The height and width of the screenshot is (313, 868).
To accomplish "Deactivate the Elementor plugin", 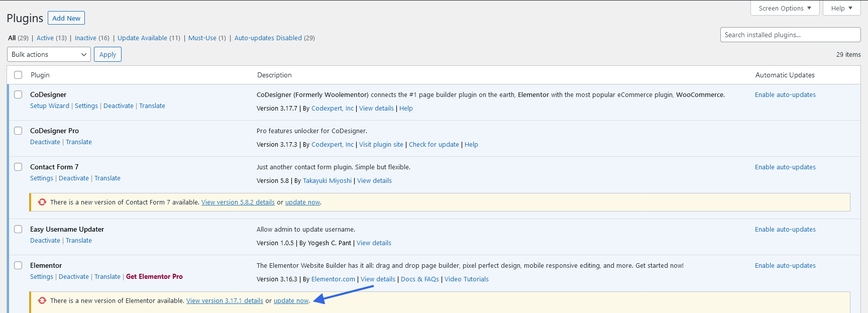I will coord(74,276).
